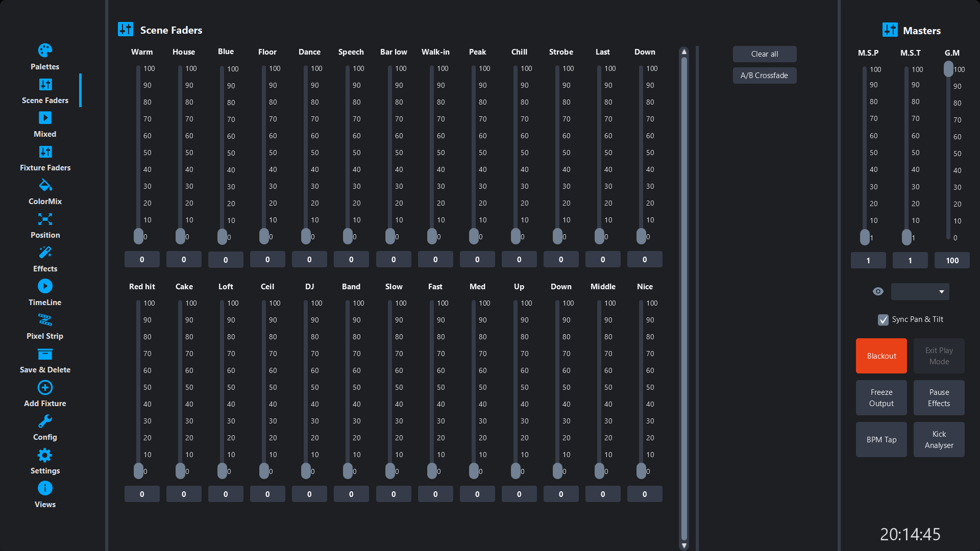Viewport: 980px width, 551px height.
Task: Click the G.M master fader handle
Action: pyautogui.click(x=948, y=69)
